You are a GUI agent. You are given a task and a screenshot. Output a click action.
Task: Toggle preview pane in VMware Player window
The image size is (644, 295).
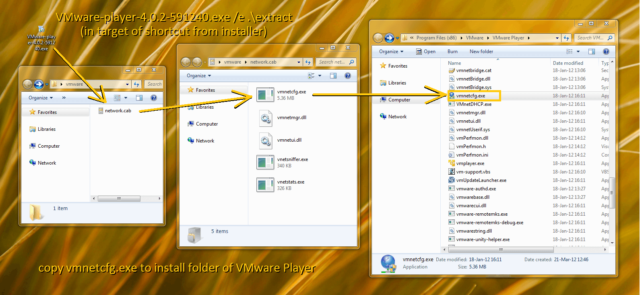point(592,52)
